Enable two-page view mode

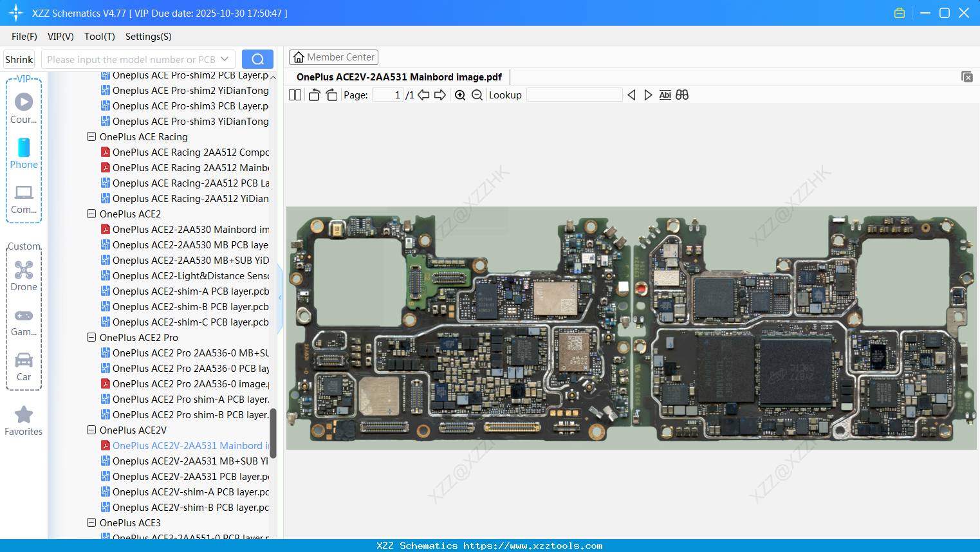pos(295,95)
